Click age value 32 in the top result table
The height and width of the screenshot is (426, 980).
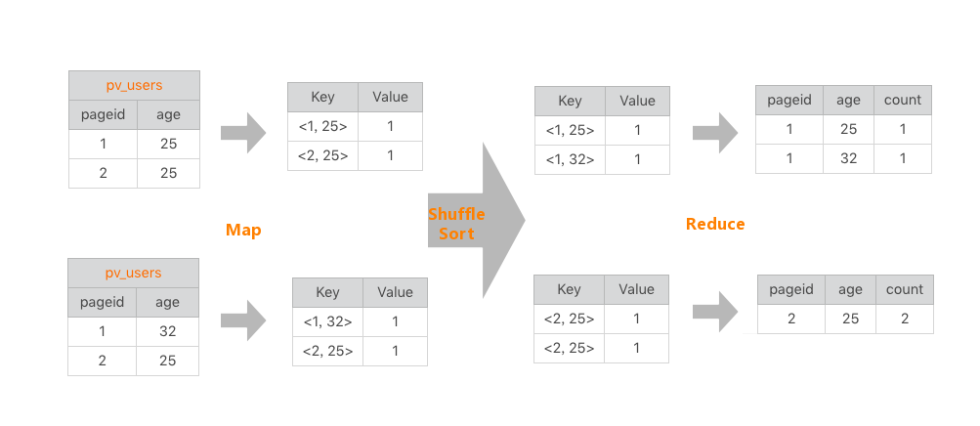click(x=848, y=158)
